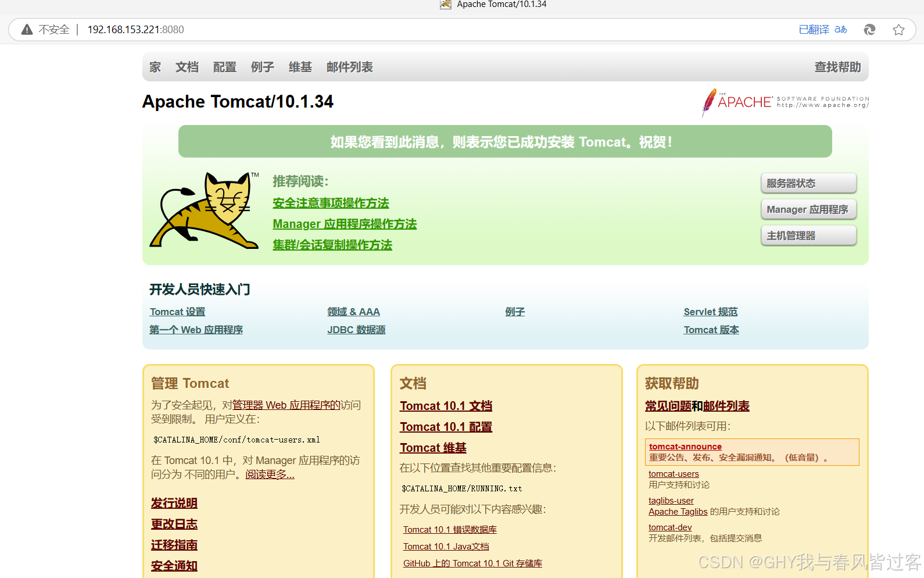Click the $CATALINA_HOME/conf/tomcat-users.xml path text
Viewport: 924px width, 578px height.
tap(237, 440)
